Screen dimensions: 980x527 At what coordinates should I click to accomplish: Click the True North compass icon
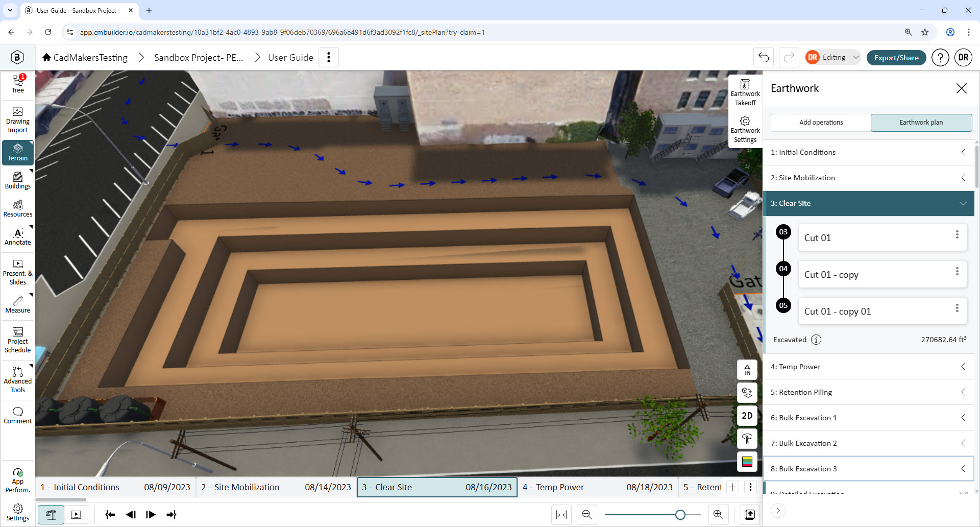coord(747,370)
